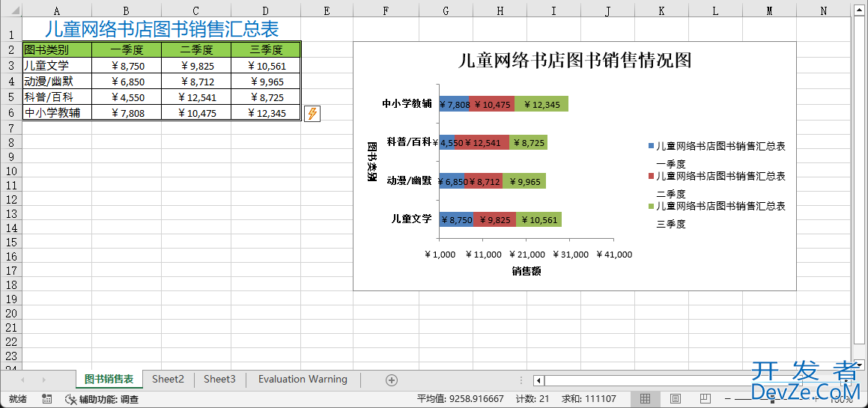Click status bar 平均值: 9258.916667
868x408 pixels.
461,398
